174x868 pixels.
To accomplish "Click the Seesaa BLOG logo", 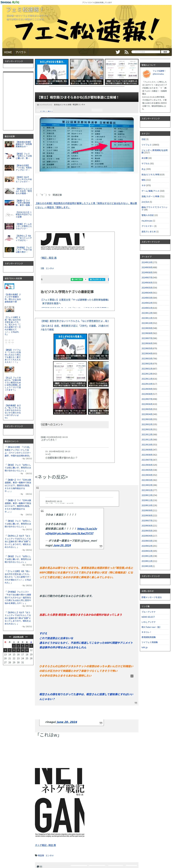I will 10,2.
